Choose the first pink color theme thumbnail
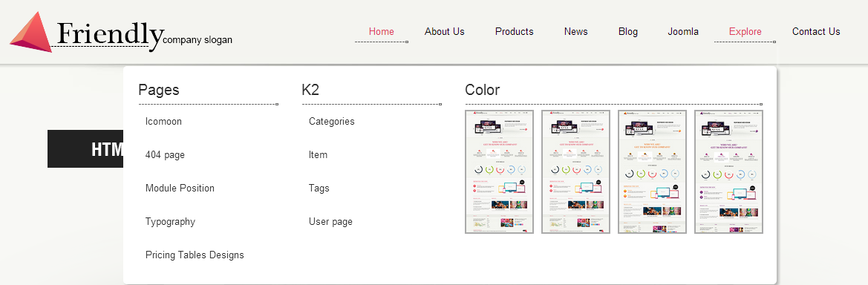Viewport: 868px width, 285px height. point(499,171)
